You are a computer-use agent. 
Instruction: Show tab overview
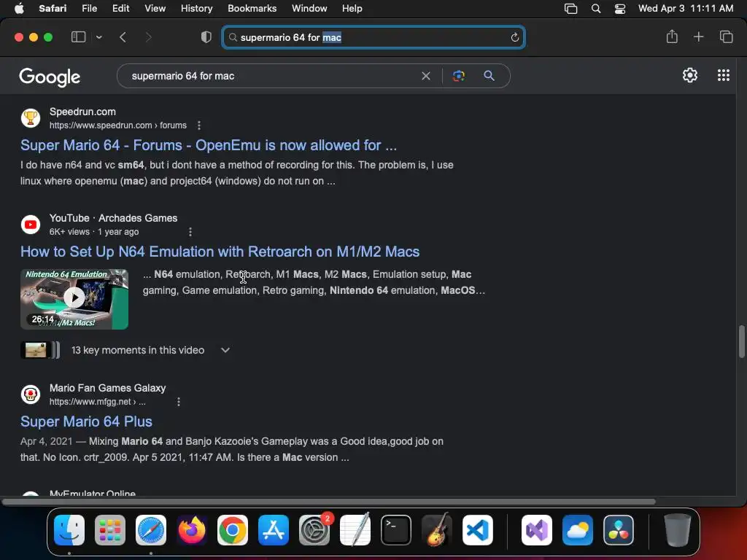click(726, 36)
